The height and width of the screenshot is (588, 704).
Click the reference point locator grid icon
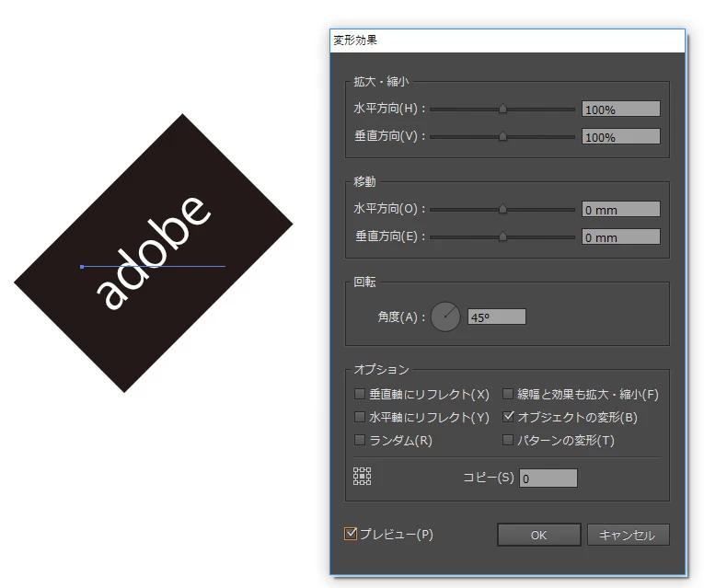click(362, 477)
